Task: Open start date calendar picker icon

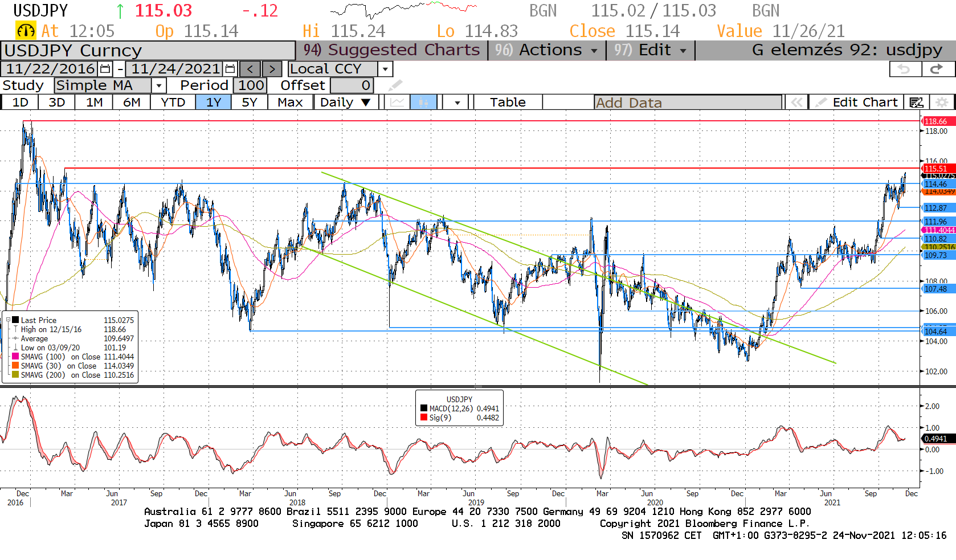Action: click(x=105, y=69)
